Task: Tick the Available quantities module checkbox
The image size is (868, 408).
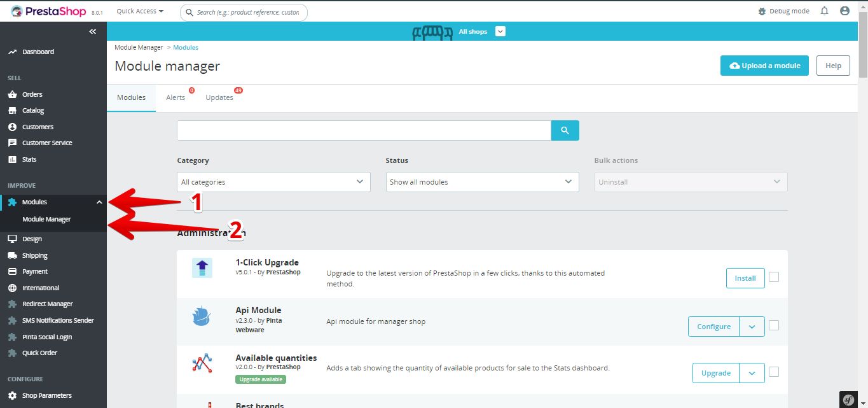Action: pyautogui.click(x=774, y=372)
